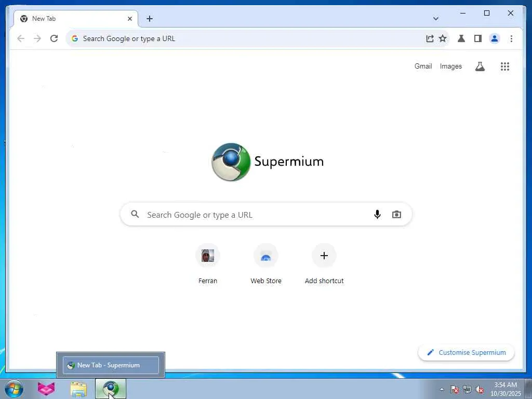Screen dimensions: 532x399
Task: Select the New Tab tab
Action: click(x=76, y=19)
